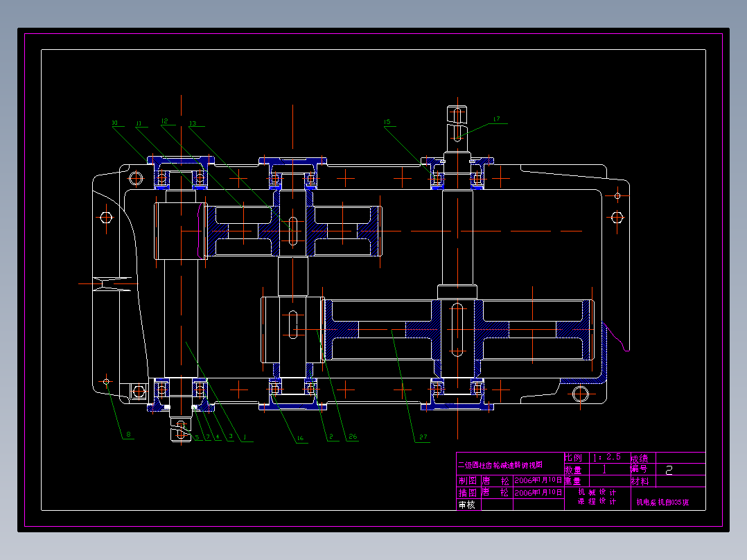Click part callout number 13

click(x=193, y=123)
